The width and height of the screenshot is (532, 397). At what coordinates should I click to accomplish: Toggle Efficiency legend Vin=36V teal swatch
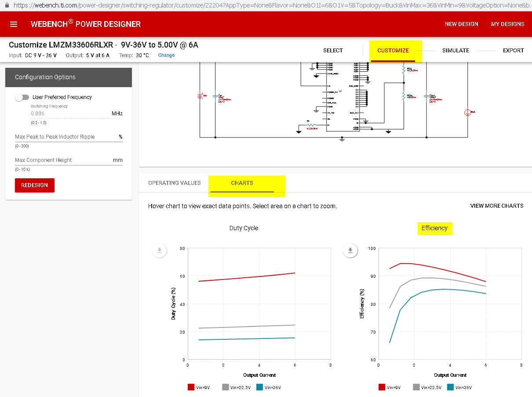click(x=450, y=387)
